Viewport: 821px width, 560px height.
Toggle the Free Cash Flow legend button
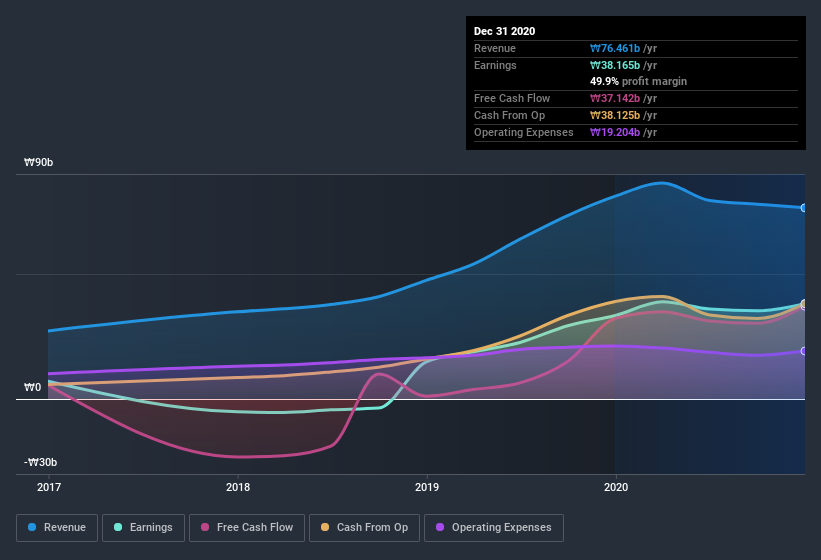point(247,528)
